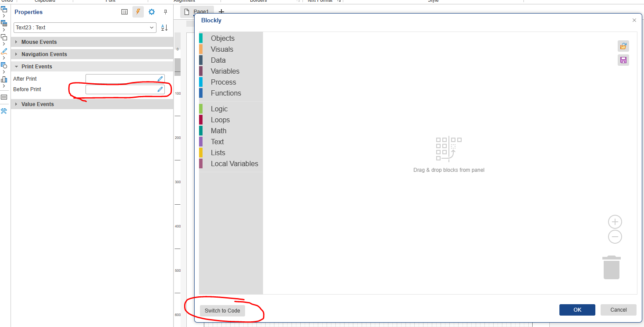The height and width of the screenshot is (327, 644).
Task: Open the table components icon in left toolbar
Action: (4, 23)
